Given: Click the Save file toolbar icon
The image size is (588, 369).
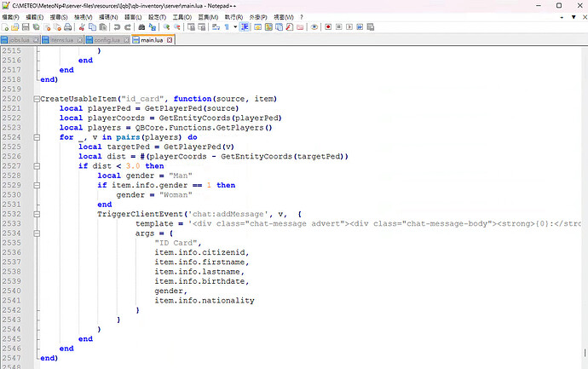Looking at the screenshot, I should coord(26,27).
